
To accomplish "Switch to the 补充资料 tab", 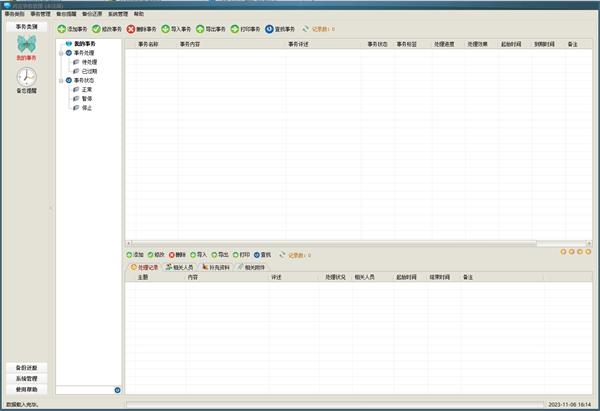I will click(218, 267).
